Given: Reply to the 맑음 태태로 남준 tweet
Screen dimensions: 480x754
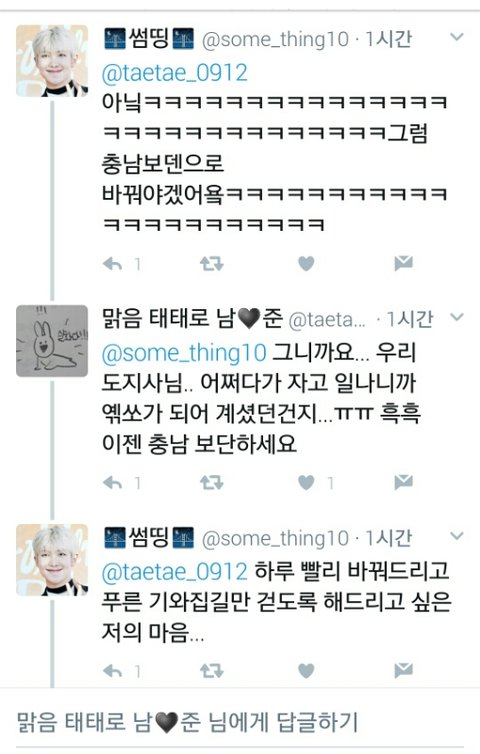Looking at the screenshot, I should 113,482.
